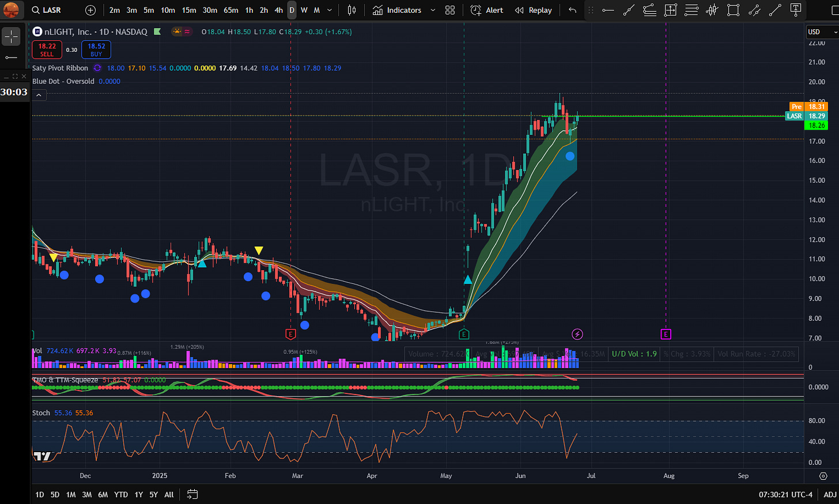This screenshot has height=504, width=839.
Task: Open the time axis settings gear
Action: [823, 476]
